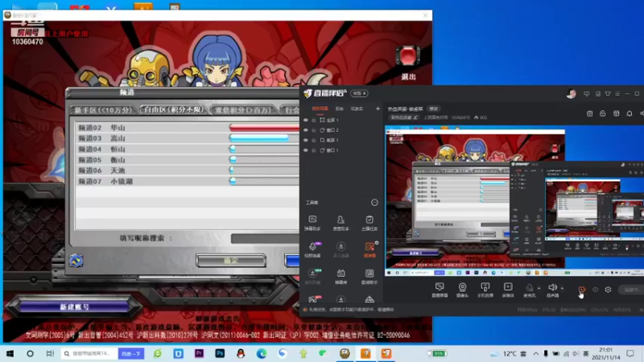Switch to 双倍积分(>百万) tab
This screenshot has height=362, width=644.
243,110
